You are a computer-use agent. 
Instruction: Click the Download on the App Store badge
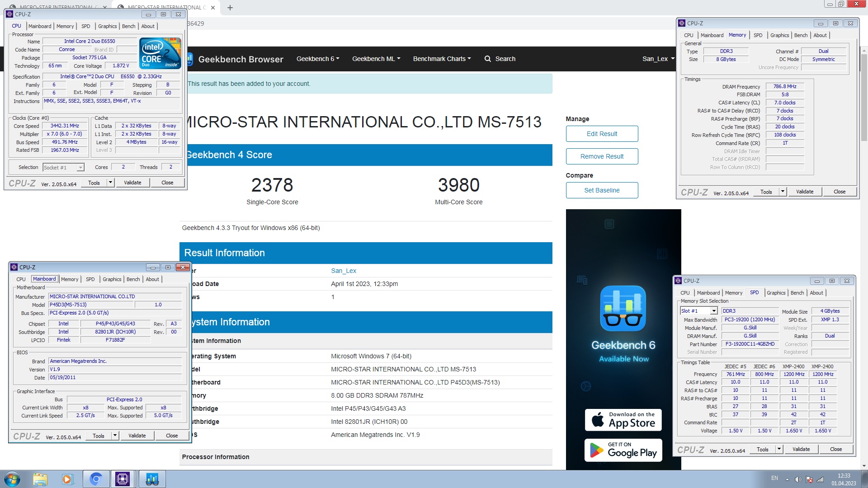click(623, 420)
